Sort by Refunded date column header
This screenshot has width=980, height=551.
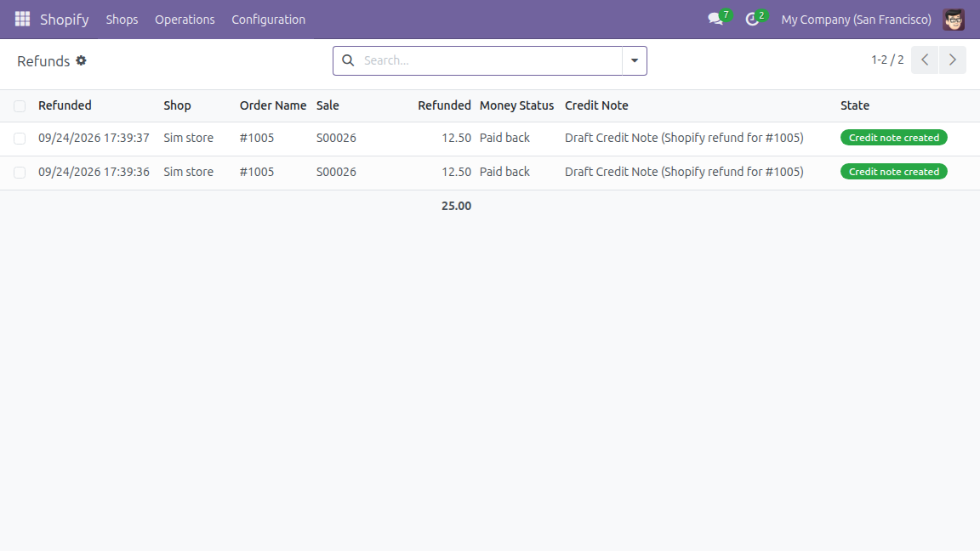[65, 105]
